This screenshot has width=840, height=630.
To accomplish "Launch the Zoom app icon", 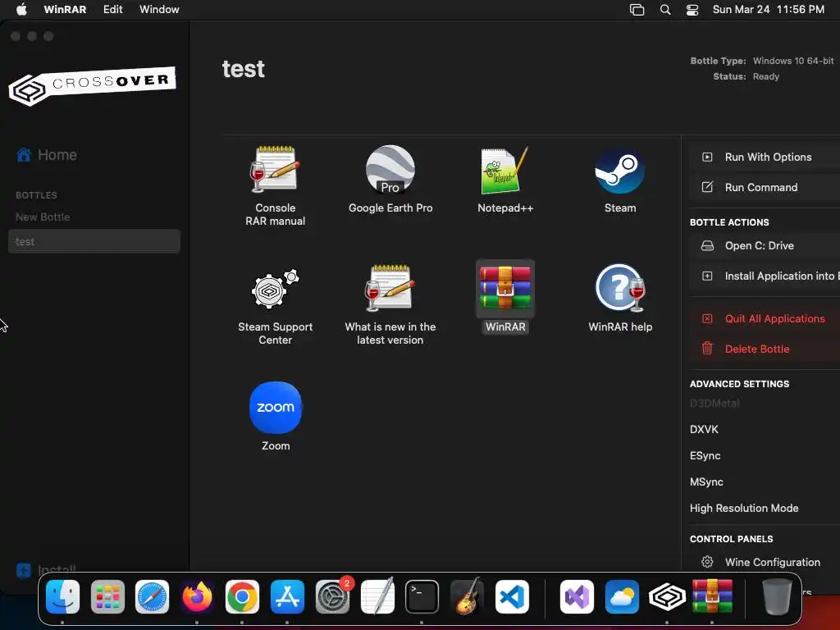I will [276, 407].
